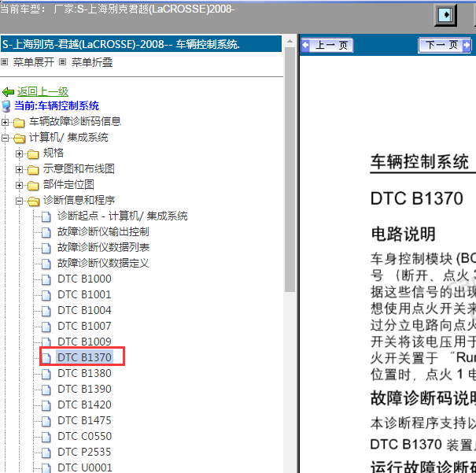The width and height of the screenshot is (476, 473).
Task: Click the page icon beside DTC P2535
Action: (x=46, y=453)
